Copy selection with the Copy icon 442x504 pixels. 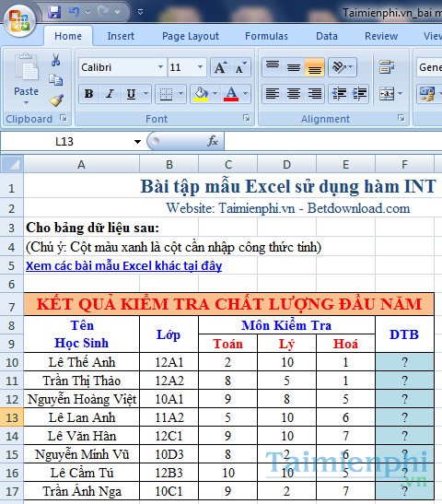[56, 80]
